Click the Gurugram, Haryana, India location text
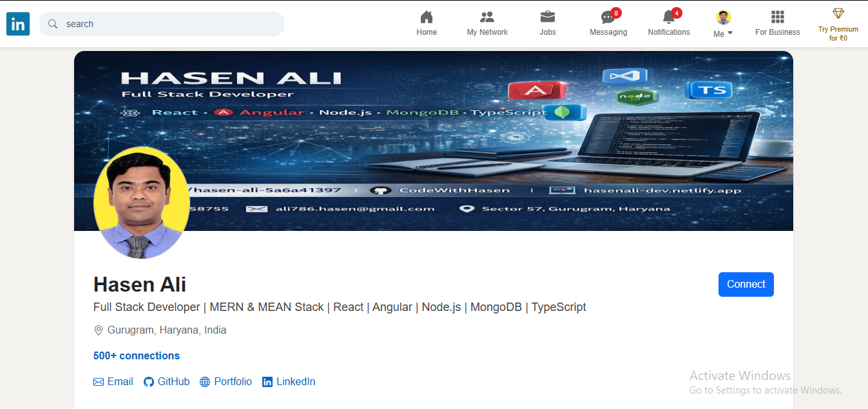This screenshot has height=409, width=868. pyautogui.click(x=167, y=330)
